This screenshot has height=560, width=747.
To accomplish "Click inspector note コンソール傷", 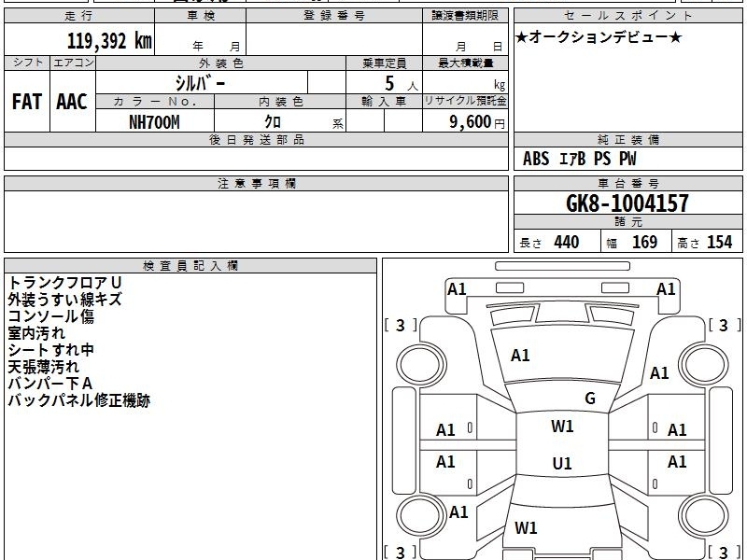I will tap(51, 316).
